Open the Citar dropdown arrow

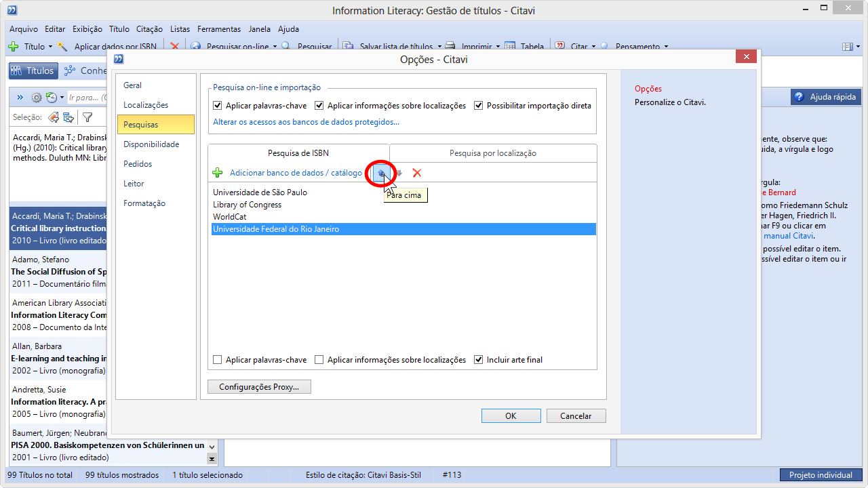pos(593,47)
